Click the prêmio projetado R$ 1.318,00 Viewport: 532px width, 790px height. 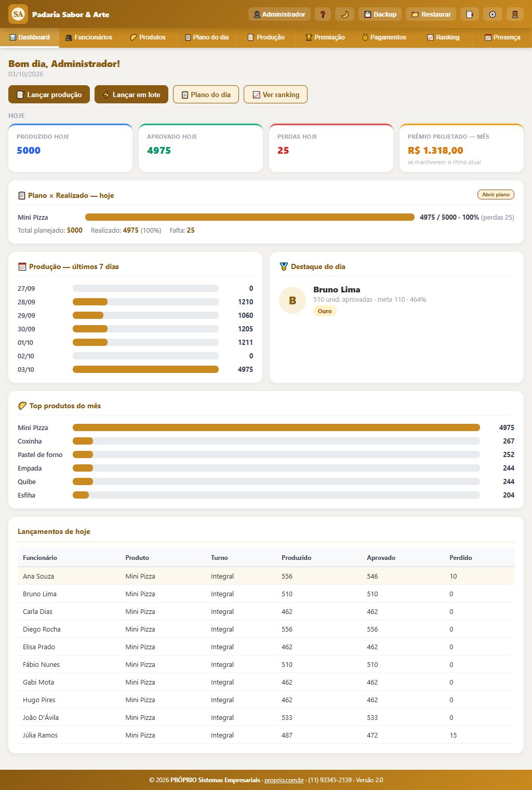point(435,151)
